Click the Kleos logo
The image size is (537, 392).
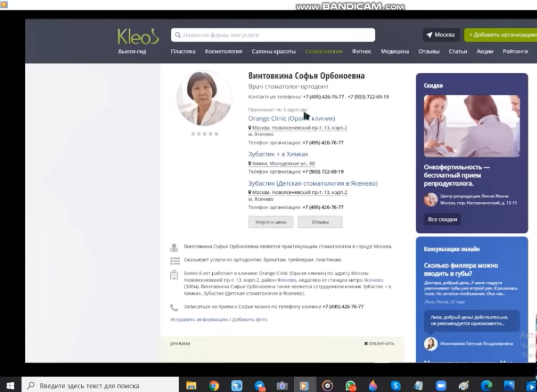(x=138, y=37)
